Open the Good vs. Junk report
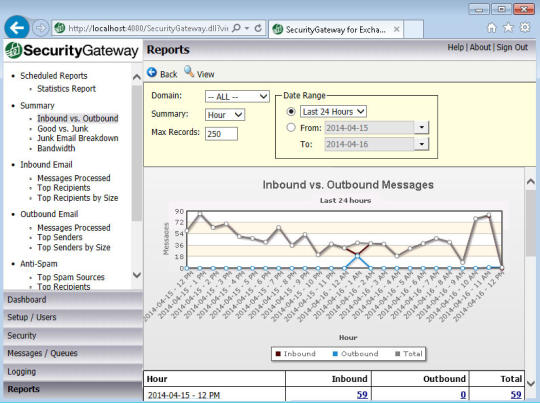540x403 pixels. pyautogui.click(x=63, y=128)
